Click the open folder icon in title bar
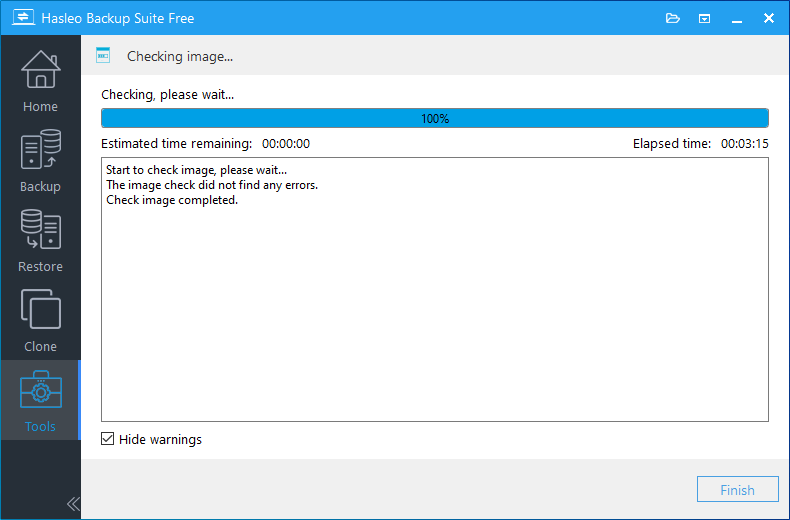790x520 pixels. [672, 18]
